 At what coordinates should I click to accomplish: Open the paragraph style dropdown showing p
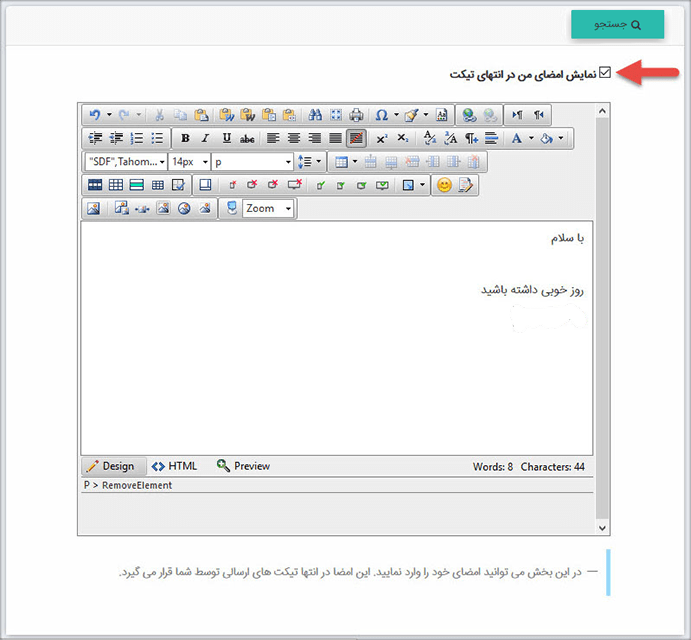tap(252, 162)
